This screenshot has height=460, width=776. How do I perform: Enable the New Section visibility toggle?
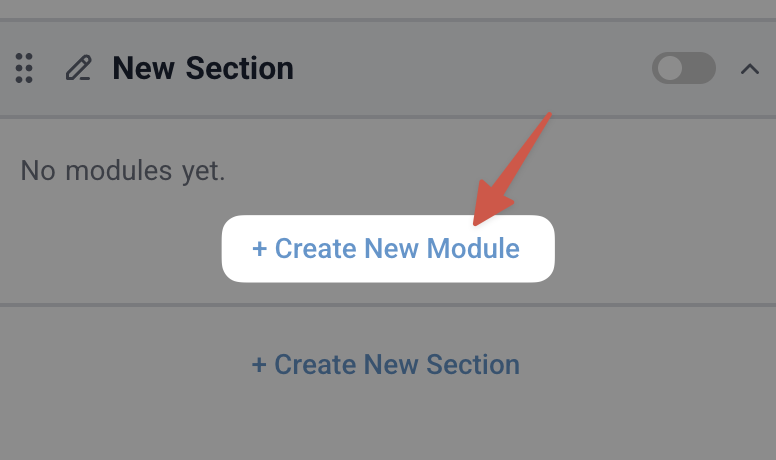[x=684, y=68]
